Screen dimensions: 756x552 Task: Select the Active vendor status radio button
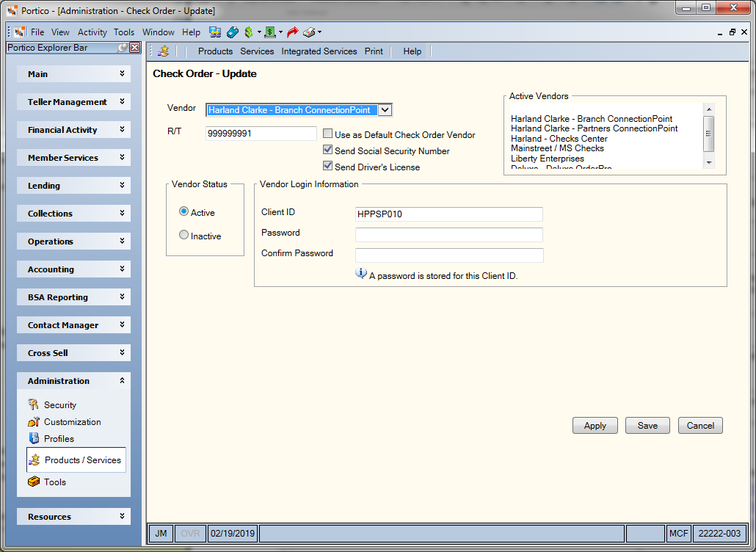(x=183, y=211)
